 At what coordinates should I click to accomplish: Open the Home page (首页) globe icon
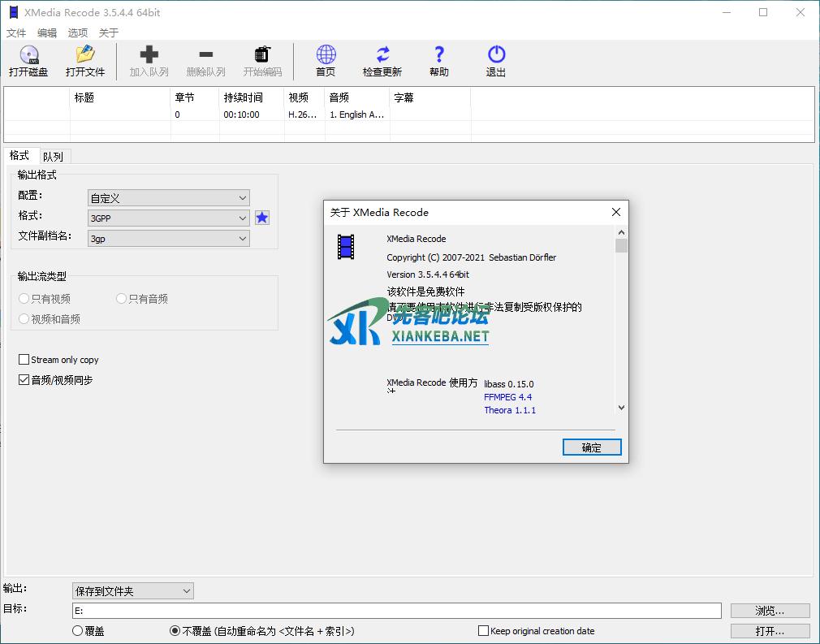click(326, 55)
